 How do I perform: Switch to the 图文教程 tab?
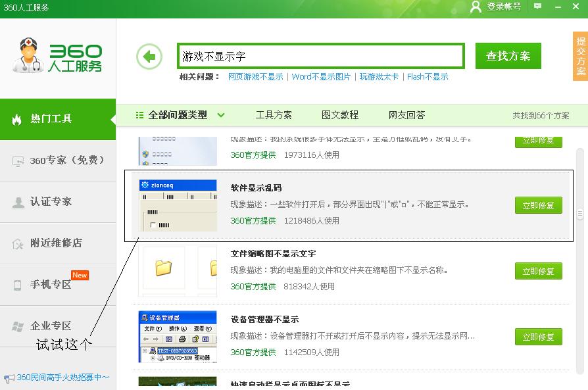(340, 115)
